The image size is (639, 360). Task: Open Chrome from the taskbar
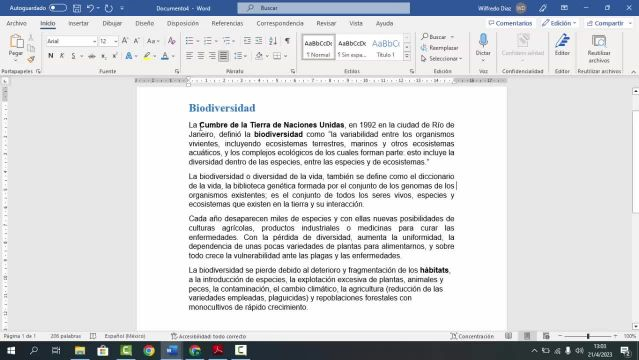(x=149, y=351)
